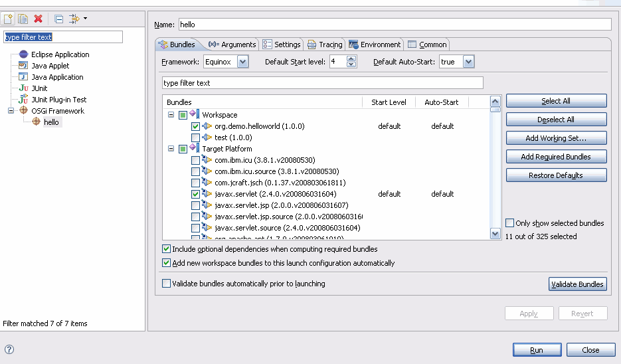The width and height of the screenshot is (621, 364).
Task: Collapse the OSGi Framework tree node
Action: [x=11, y=110]
